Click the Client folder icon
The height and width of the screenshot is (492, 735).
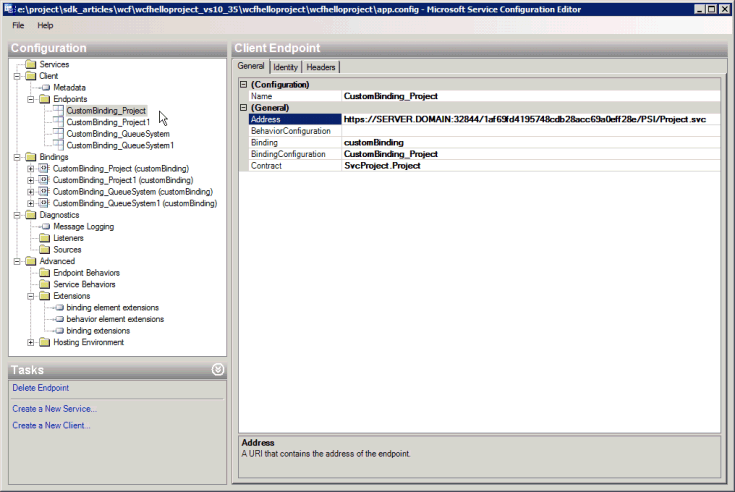tap(31, 76)
